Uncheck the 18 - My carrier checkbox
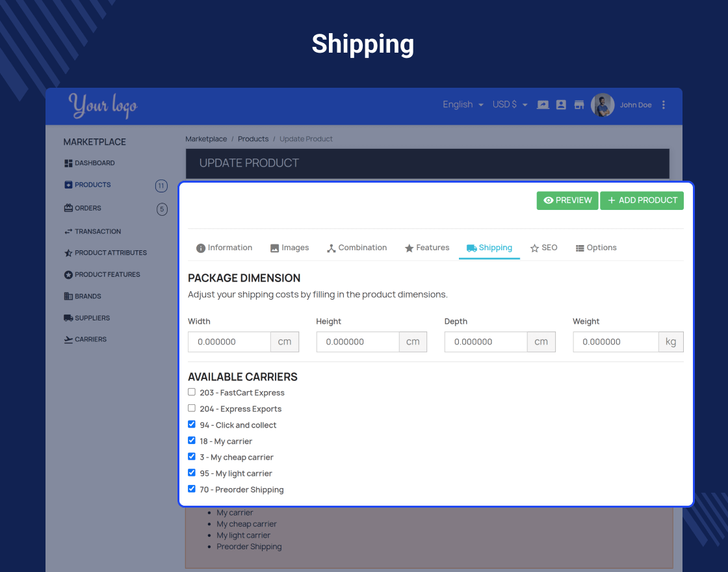728x572 pixels. click(x=192, y=440)
